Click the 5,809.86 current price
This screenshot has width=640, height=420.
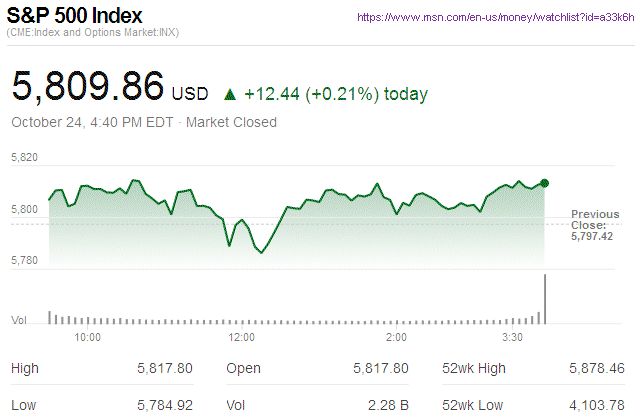coord(87,86)
